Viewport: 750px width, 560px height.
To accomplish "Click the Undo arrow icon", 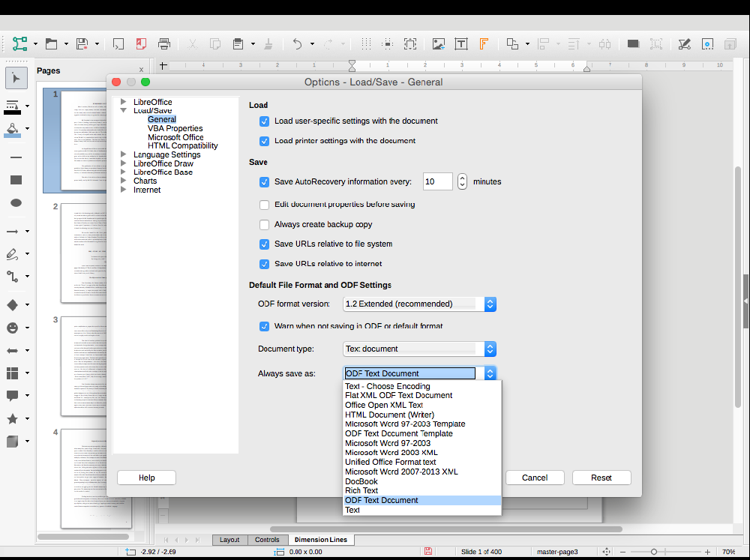I will tap(298, 44).
